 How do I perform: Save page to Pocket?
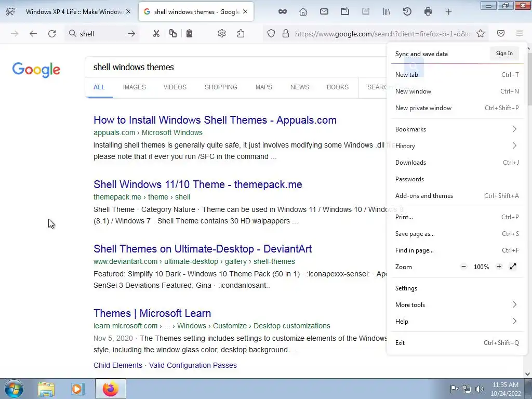click(x=501, y=33)
